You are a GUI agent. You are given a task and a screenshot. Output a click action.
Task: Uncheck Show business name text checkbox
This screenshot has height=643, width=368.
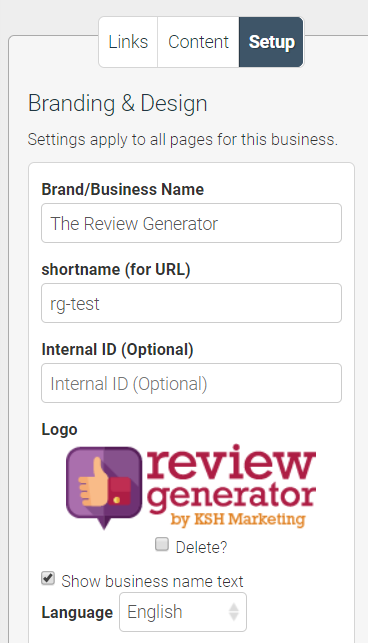click(x=48, y=579)
